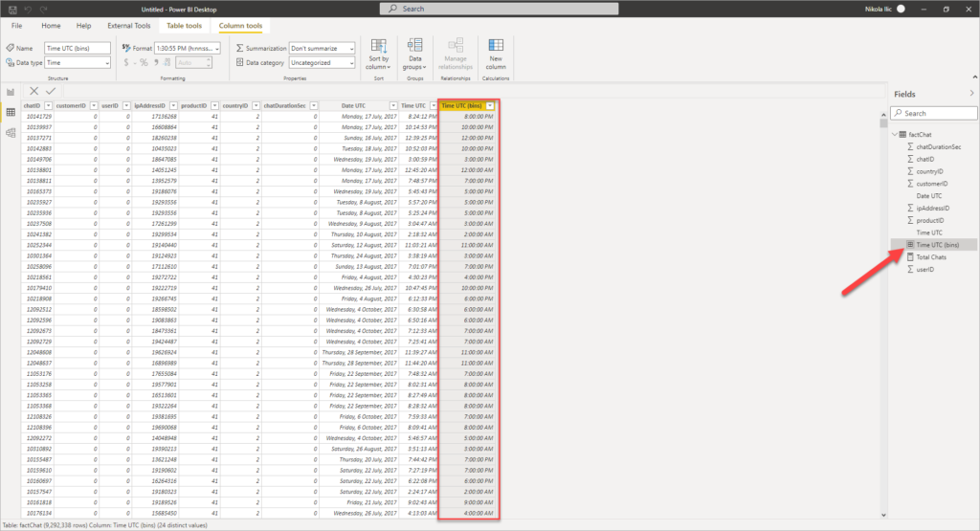Switch to Data view icon
Viewport: 980px width, 531px height.
point(11,113)
